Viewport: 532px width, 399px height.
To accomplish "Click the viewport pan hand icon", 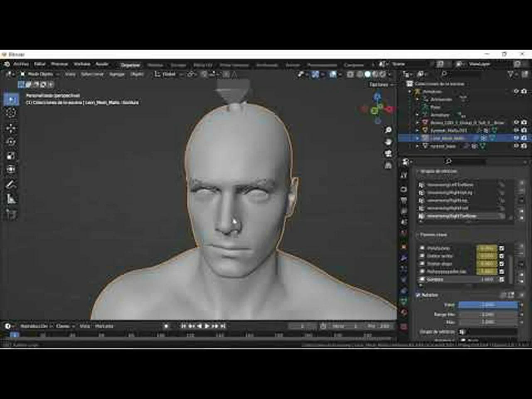I will (388, 142).
